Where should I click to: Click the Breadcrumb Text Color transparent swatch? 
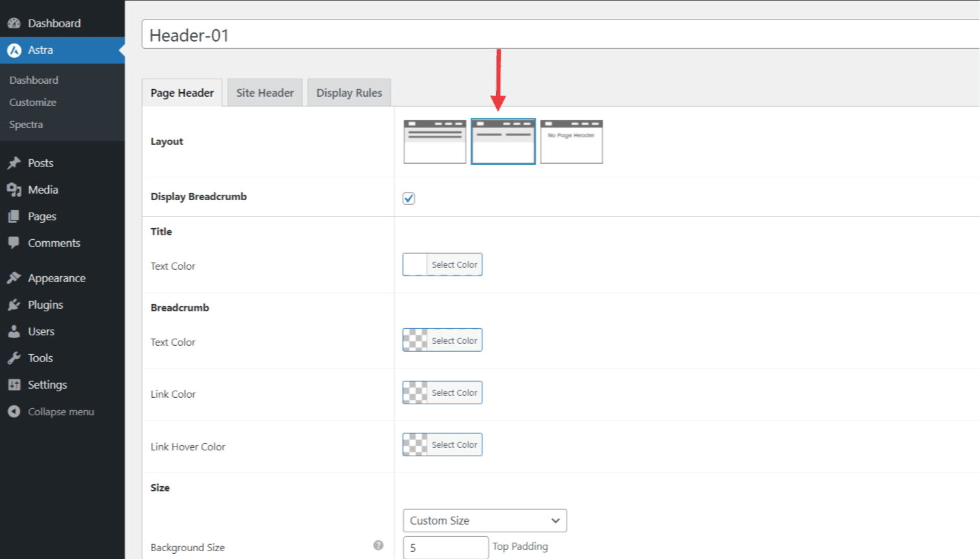pyautogui.click(x=415, y=340)
